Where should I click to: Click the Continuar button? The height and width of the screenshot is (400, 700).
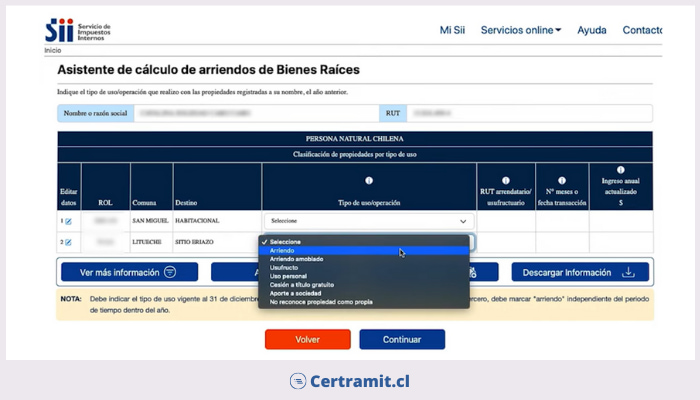(x=402, y=339)
